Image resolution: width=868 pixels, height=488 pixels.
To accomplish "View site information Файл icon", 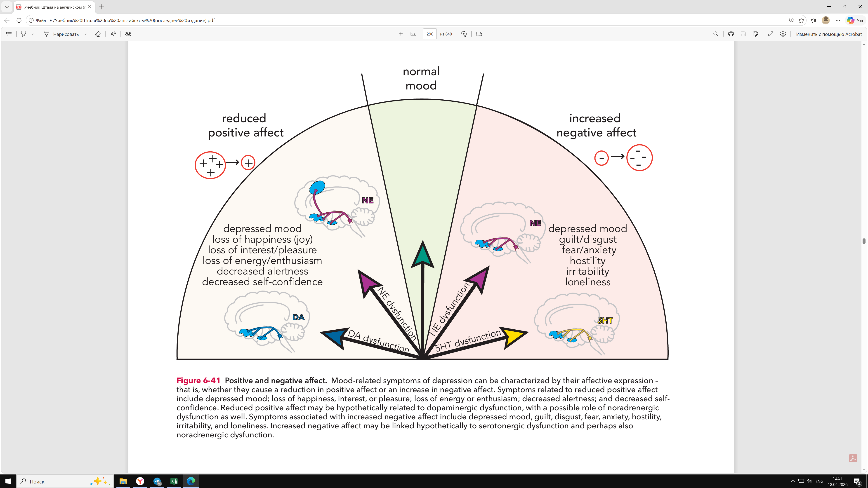I will pyautogui.click(x=37, y=20).
